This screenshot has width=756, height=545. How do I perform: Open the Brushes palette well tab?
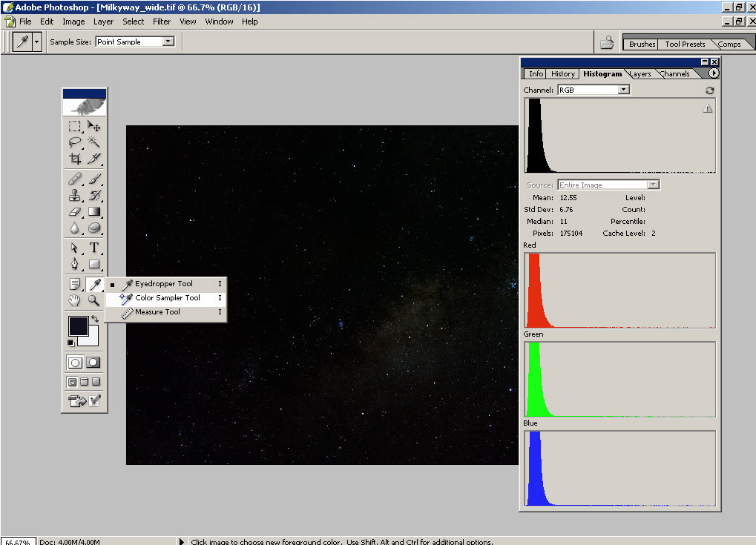click(x=642, y=44)
